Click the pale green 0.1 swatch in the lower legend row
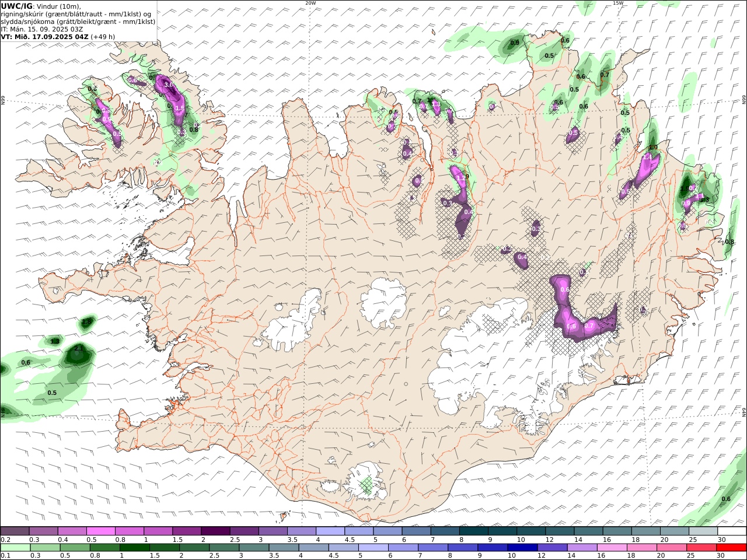 click(15, 548)
